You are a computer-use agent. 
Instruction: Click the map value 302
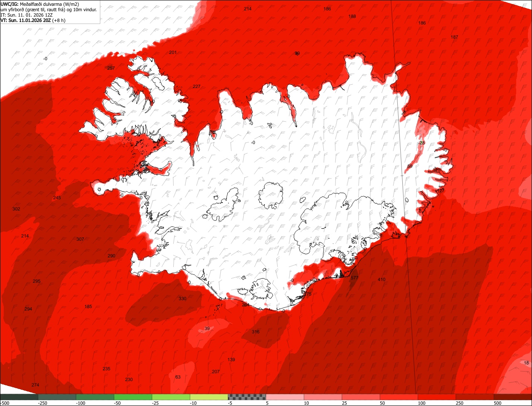click(16, 209)
